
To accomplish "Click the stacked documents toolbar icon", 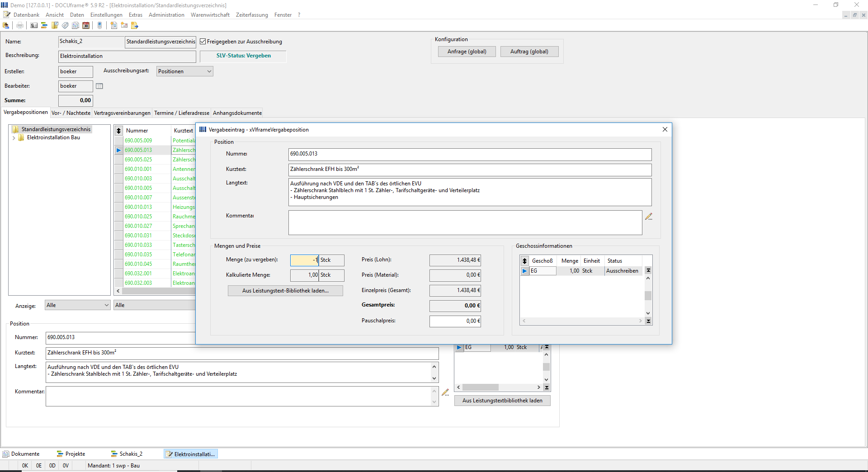I will click(75, 25).
